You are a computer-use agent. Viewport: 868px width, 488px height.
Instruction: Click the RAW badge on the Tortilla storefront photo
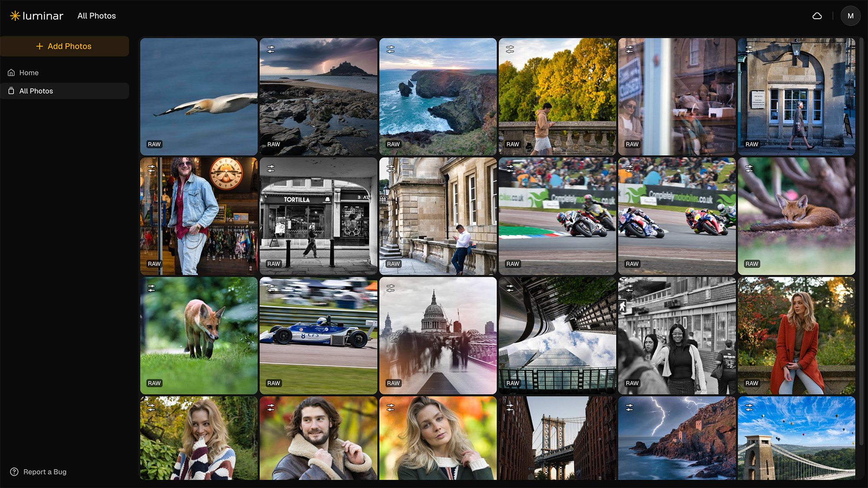[x=273, y=264]
